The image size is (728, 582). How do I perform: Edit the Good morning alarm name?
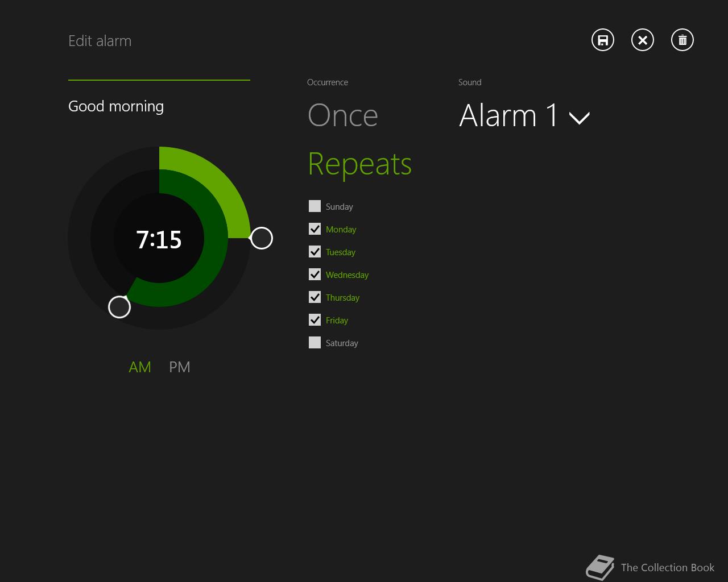(x=116, y=106)
